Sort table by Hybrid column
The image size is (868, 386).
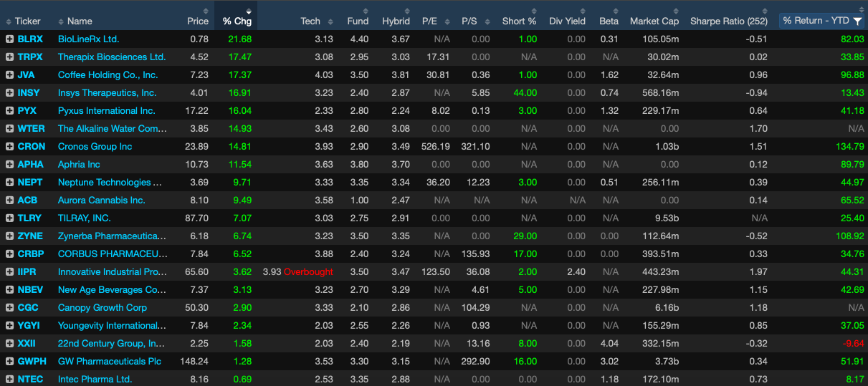(396, 21)
